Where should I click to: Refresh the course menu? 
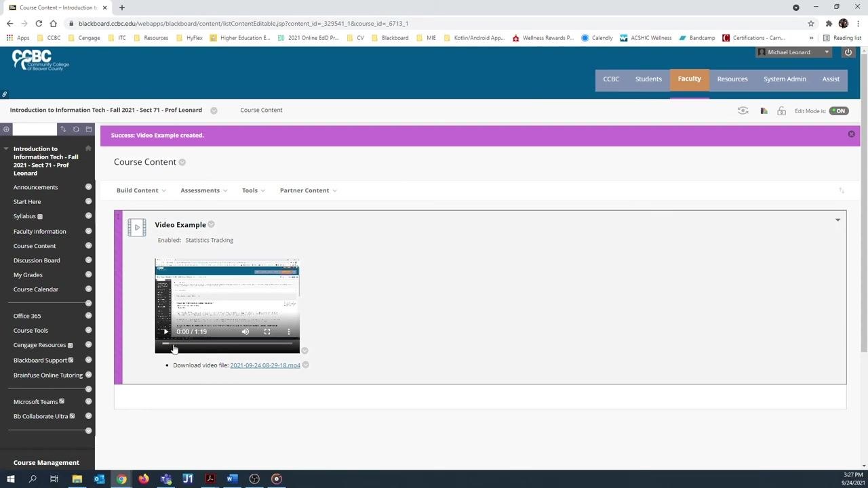[76, 129]
